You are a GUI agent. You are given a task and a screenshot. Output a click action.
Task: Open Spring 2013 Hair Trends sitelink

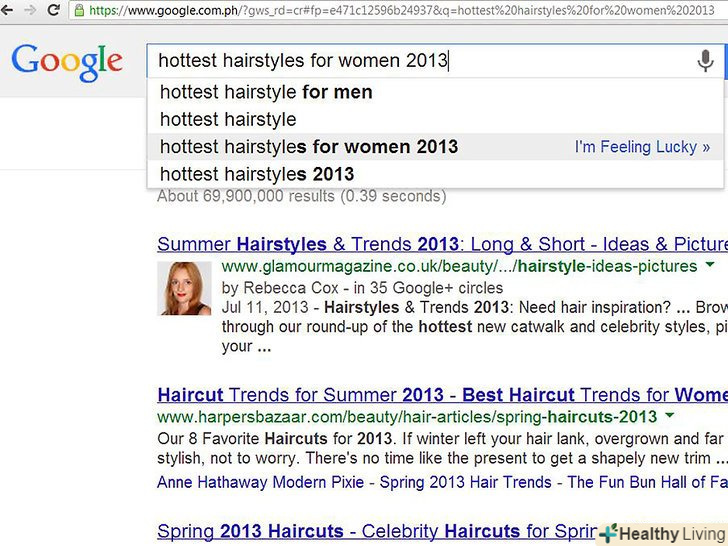(465, 482)
